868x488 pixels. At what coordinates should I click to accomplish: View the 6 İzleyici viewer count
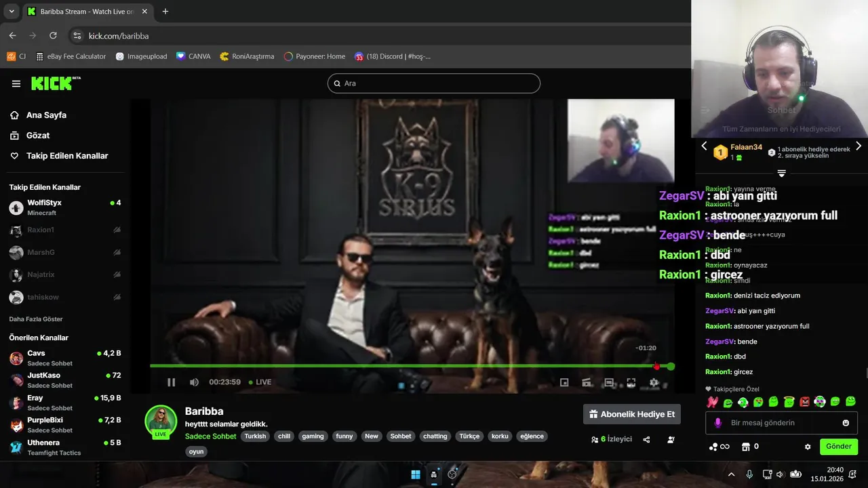612,439
